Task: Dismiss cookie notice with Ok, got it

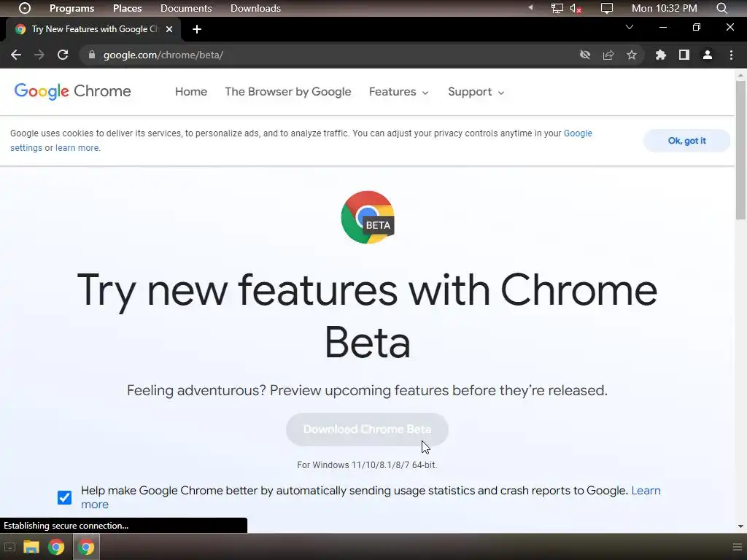Action: coord(686,141)
